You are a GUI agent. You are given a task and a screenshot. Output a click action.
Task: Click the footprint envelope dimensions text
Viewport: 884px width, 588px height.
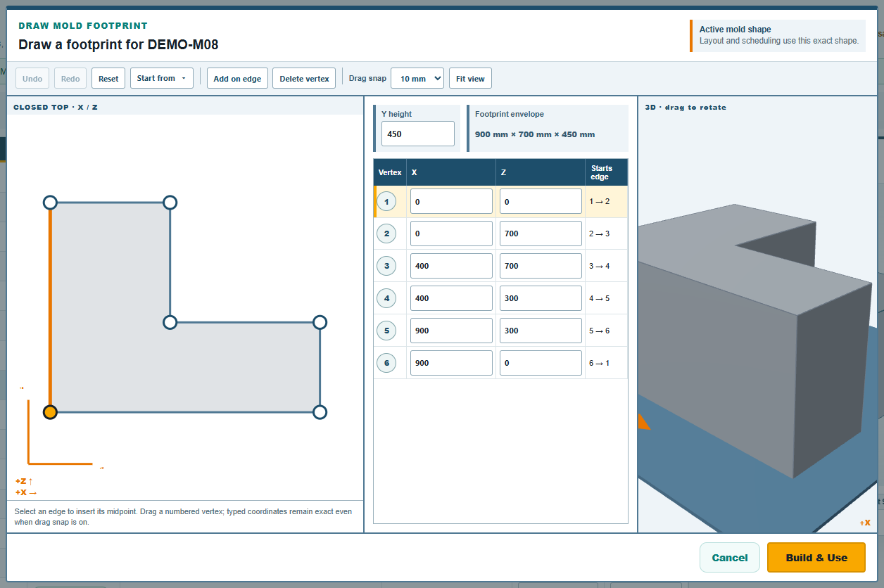[535, 134]
